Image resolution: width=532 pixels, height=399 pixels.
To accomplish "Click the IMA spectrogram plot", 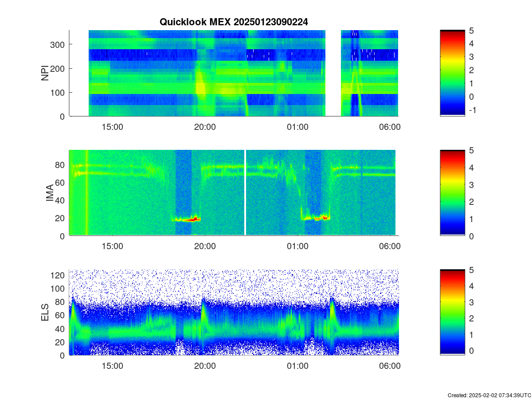I will click(x=234, y=193).
